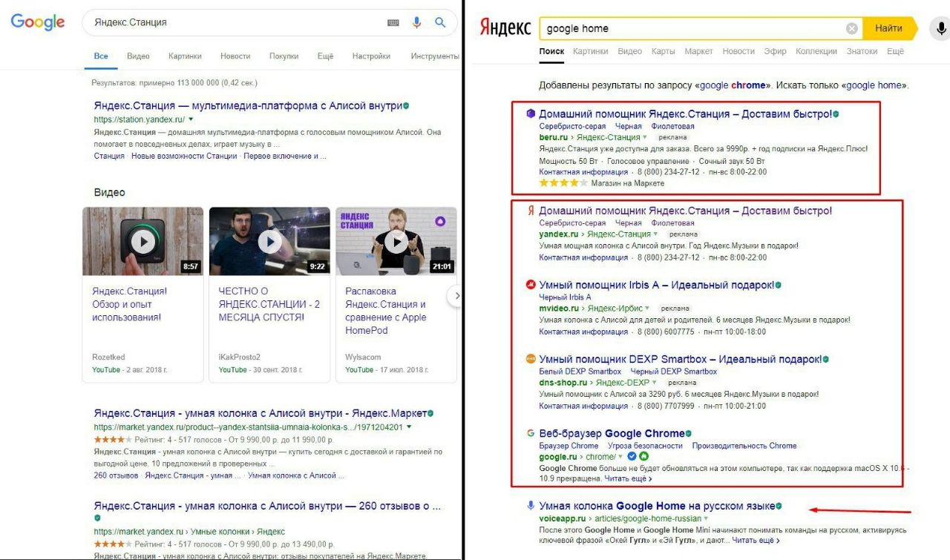Open Google Настройки

tap(371, 56)
